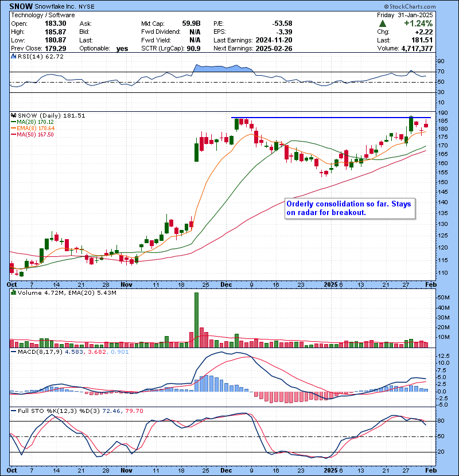Click the EPS value -3.39

(x=284, y=32)
